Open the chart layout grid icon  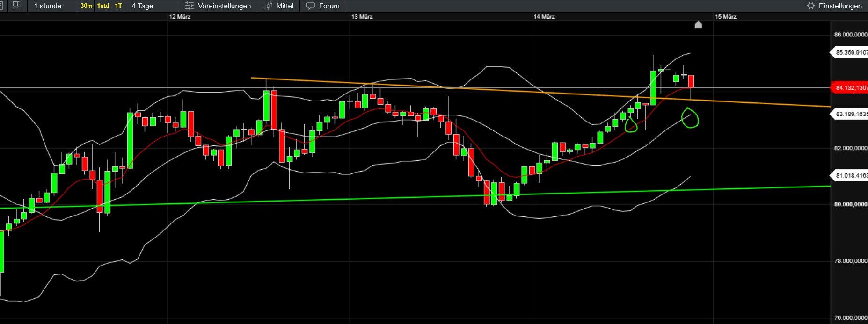[x=17, y=6]
